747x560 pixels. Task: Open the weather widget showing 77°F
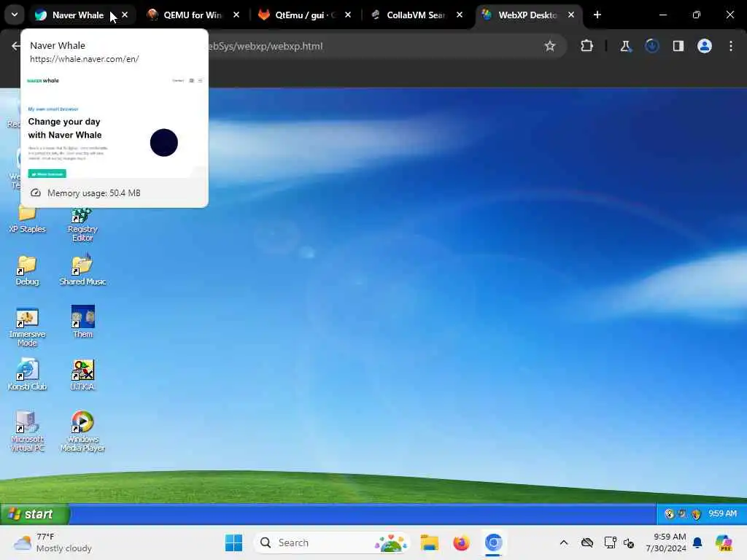[53, 542]
